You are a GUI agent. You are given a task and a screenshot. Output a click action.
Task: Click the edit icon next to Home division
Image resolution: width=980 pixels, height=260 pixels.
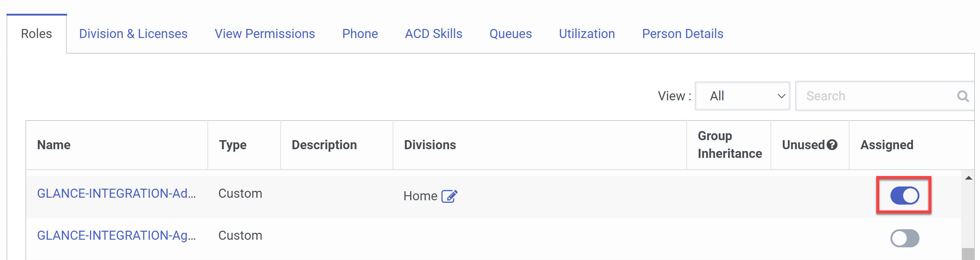click(x=449, y=196)
